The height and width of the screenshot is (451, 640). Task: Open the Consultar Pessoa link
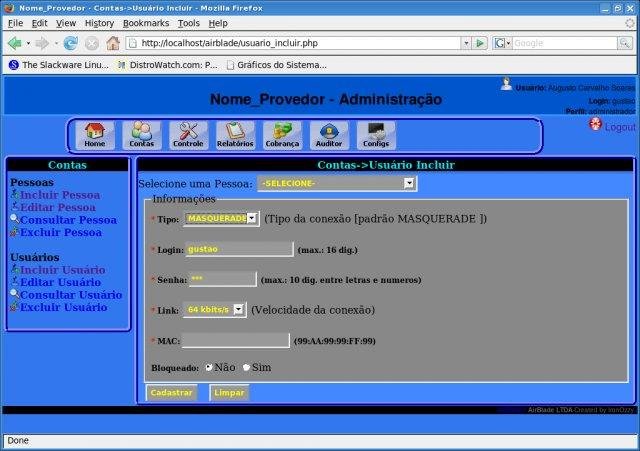click(69, 220)
